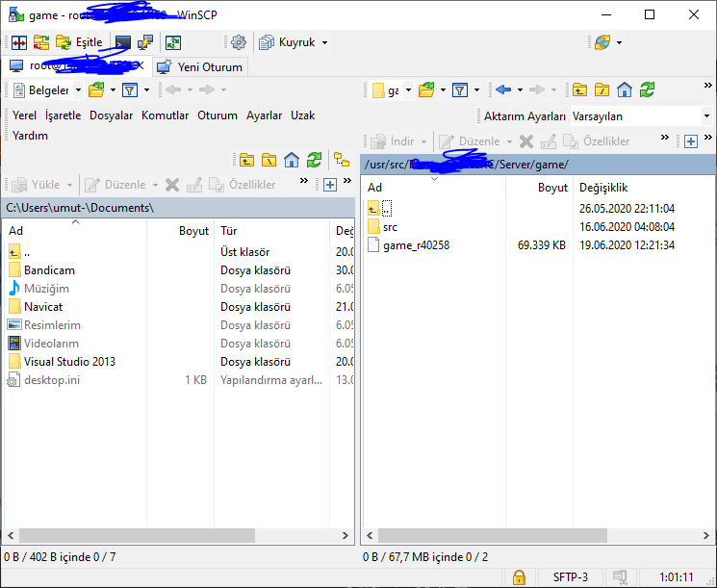Open Varsayılan transfer settings combo box
The width and height of the screenshot is (717, 588).
click(641, 116)
